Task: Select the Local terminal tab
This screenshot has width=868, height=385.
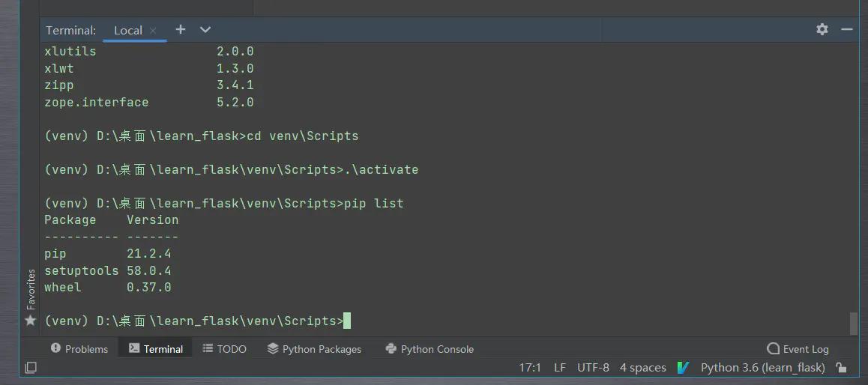Action: click(x=128, y=31)
